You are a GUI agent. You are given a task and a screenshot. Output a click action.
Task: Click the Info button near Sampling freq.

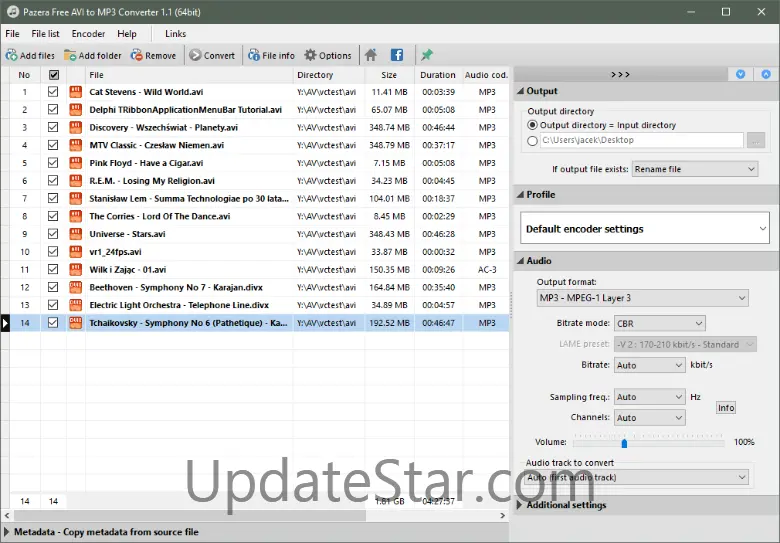tap(726, 408)
